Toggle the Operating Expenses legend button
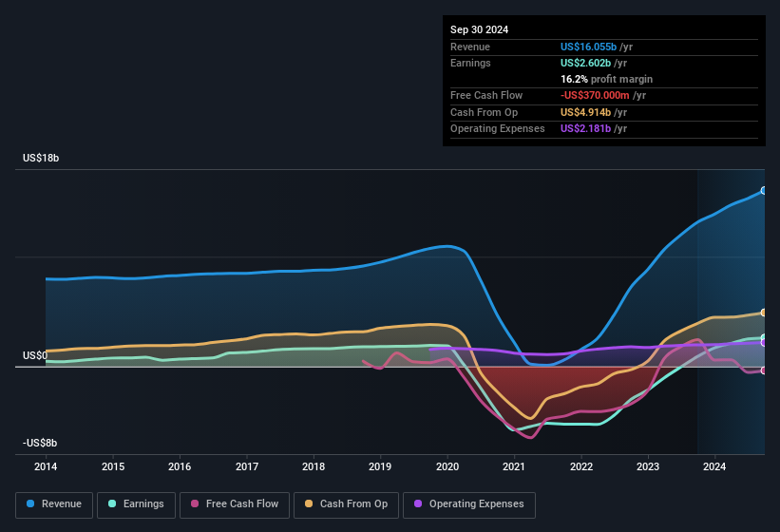Viewport: 780px width, 532px height. [x=468, y=504]
